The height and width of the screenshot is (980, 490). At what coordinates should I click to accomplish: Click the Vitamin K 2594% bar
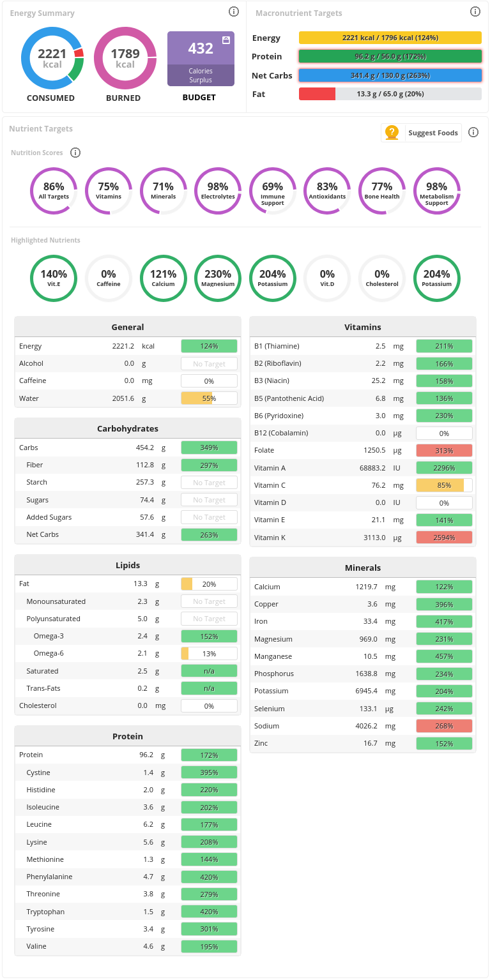(x=444, y=538)
